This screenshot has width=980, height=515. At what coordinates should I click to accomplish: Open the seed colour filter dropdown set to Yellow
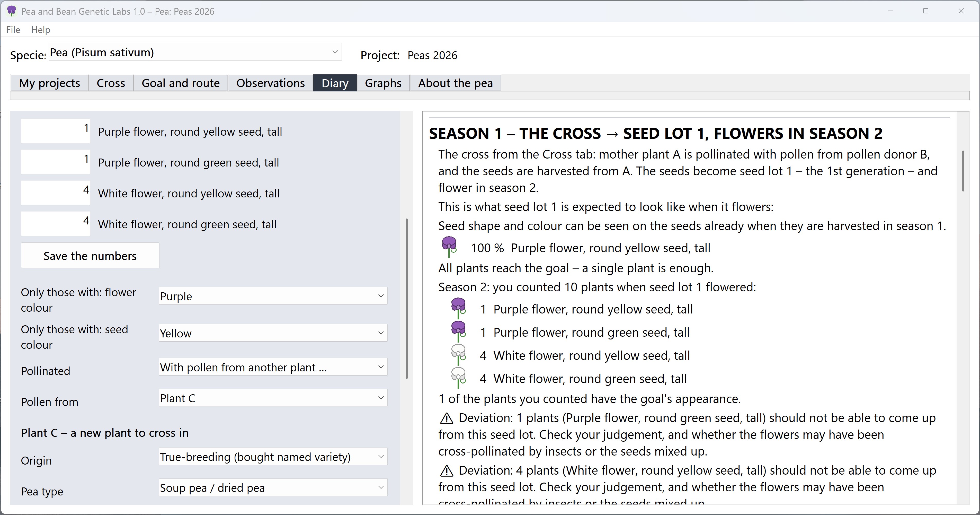tap(273, 333)
